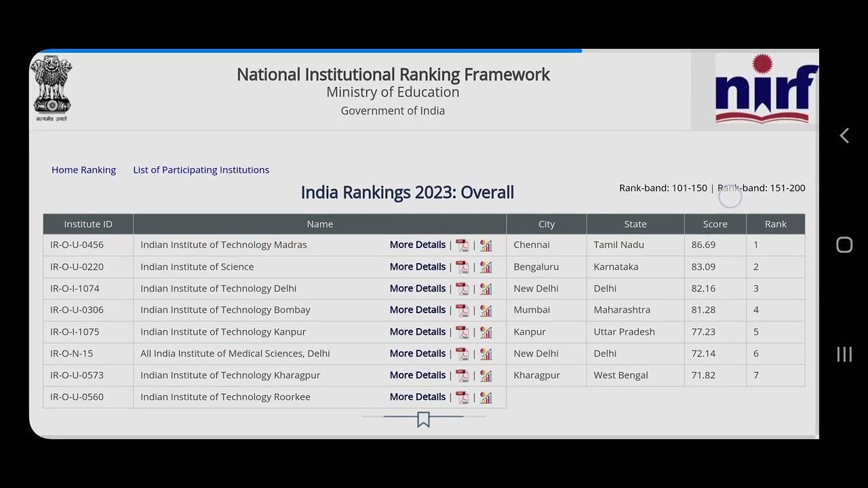Select National Institutional Ranking Framework title
This screenshot has height=488, width=868.
click(x=393, y=75)
